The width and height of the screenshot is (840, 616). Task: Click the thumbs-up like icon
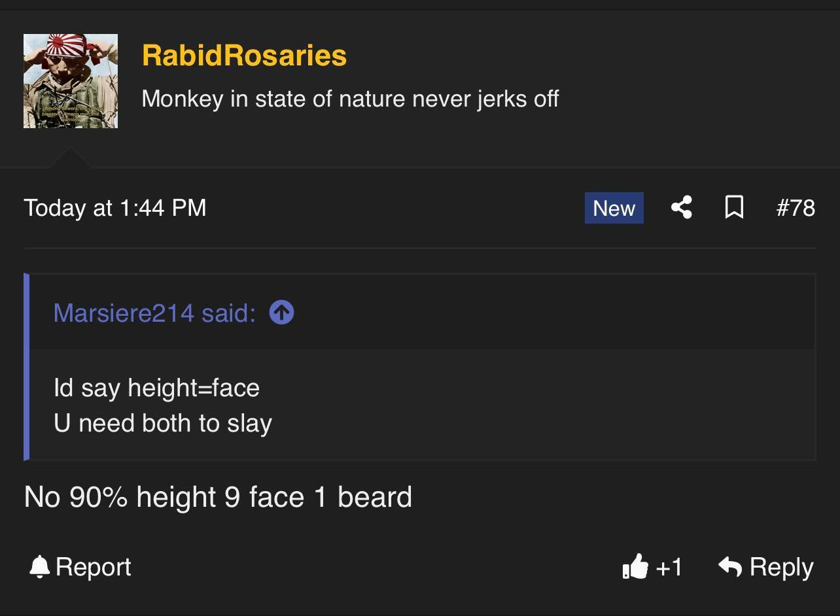[x=635, y=567]
